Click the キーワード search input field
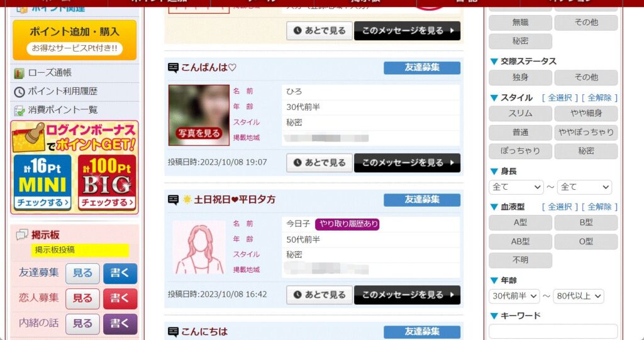 pyautogui.click(x=553, y=331)
